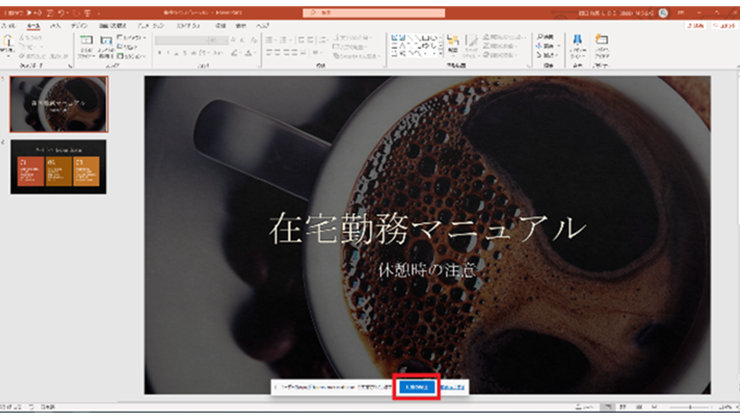This screenshot has width=740, height=417.
Task: Click the Notes button in status bar
Action: click(x=584, y=407)
